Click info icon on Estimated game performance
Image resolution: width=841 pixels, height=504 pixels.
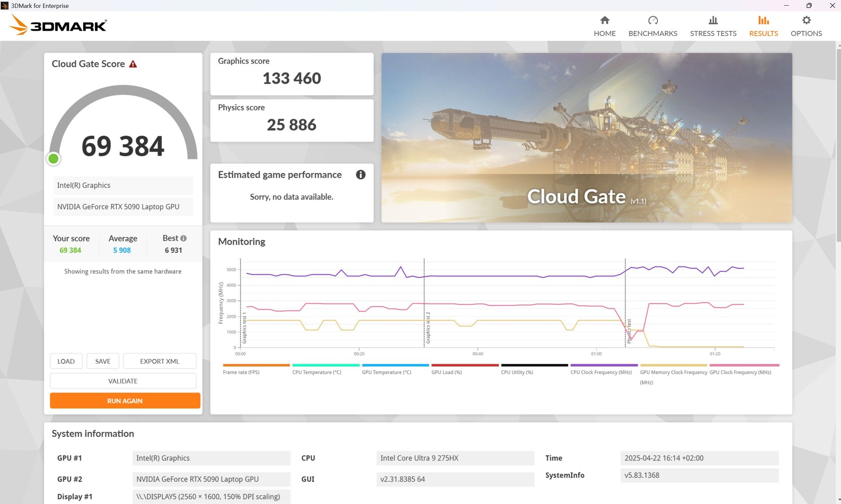click(x=360, y=175)
